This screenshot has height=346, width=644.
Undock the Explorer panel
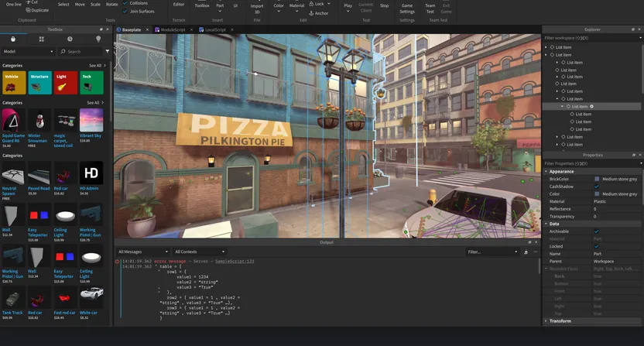point(633,29)
